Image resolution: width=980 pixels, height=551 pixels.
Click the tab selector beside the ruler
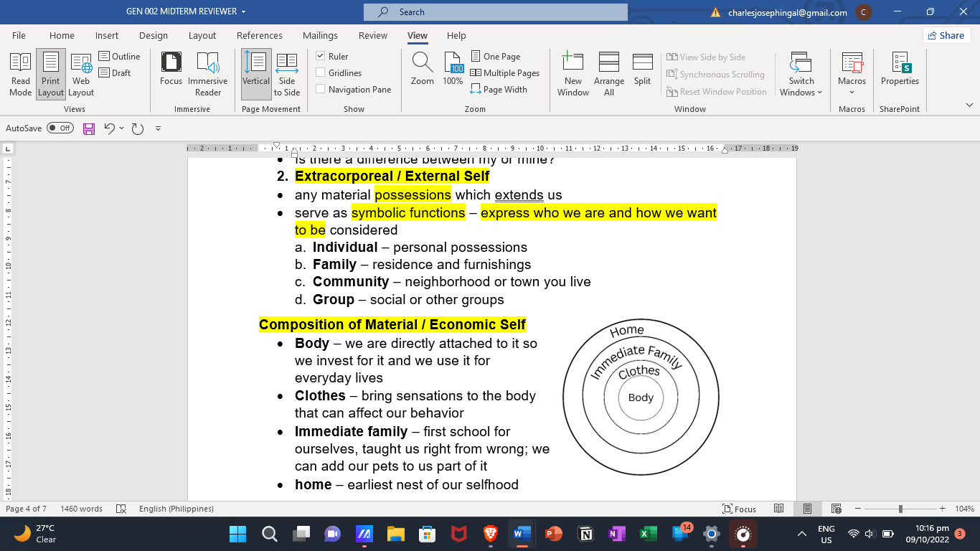point(8,149)
